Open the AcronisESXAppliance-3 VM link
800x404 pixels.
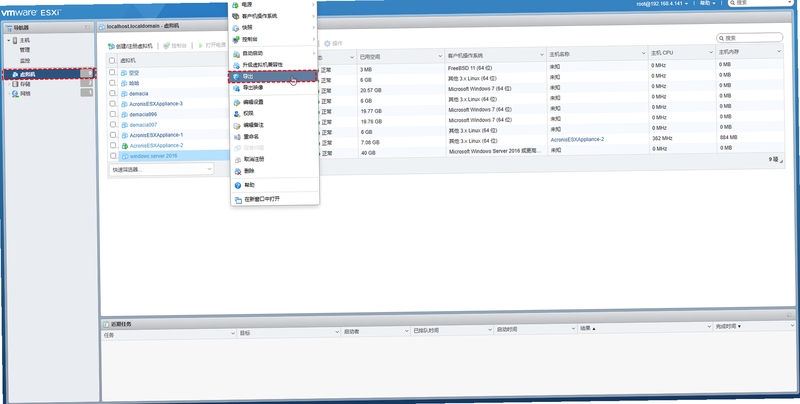[156, 104]
